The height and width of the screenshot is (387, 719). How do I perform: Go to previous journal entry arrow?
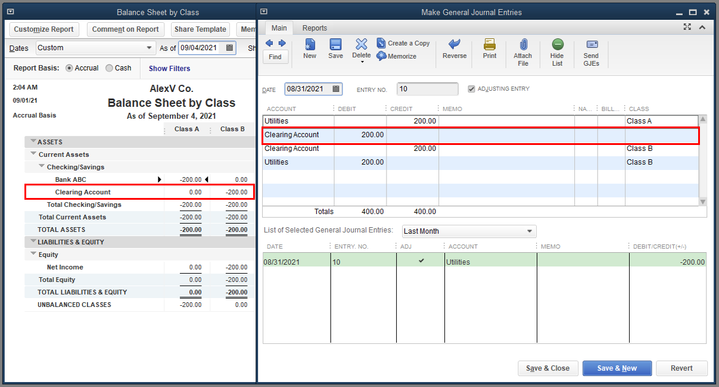click(269, 43)
